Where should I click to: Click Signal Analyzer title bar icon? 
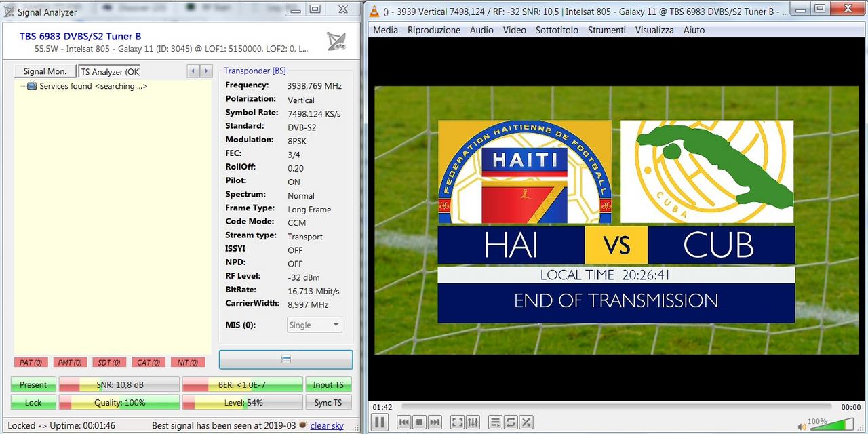click(9, 12)
